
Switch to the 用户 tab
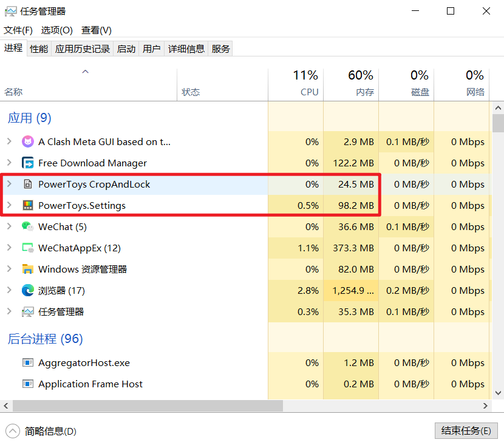151,49
